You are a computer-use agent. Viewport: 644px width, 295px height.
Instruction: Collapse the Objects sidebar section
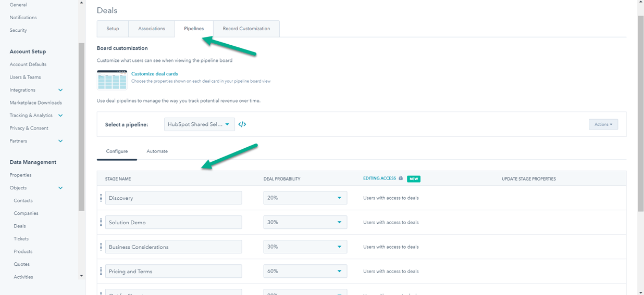tap(60, 188)
